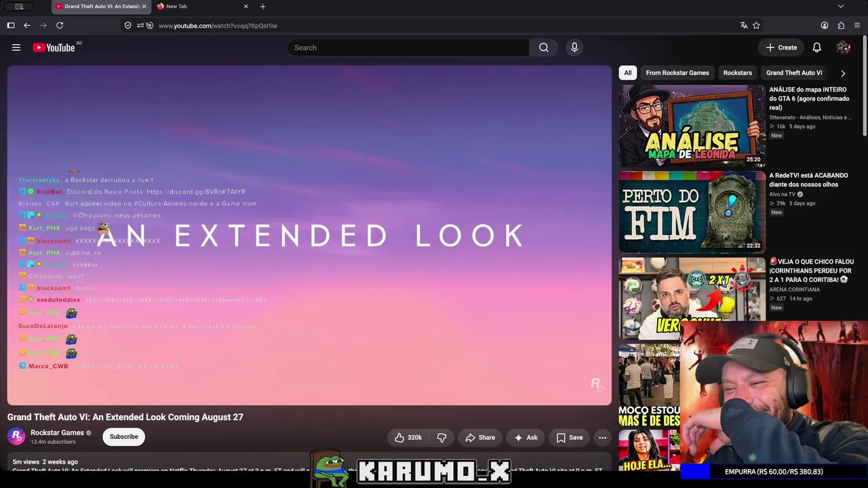868x488 pixels.
Task: Open YouTube notifications bell
Action: click(x=817, y=47)
